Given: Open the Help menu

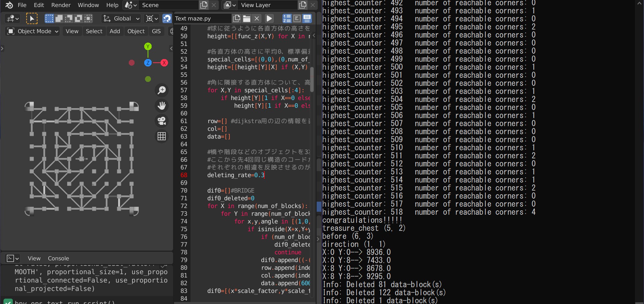Looking at the screenshot, I should tap(112, 5).
